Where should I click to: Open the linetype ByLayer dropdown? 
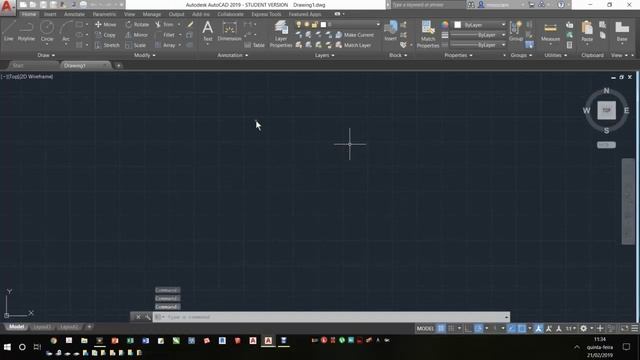click(478, 45)
